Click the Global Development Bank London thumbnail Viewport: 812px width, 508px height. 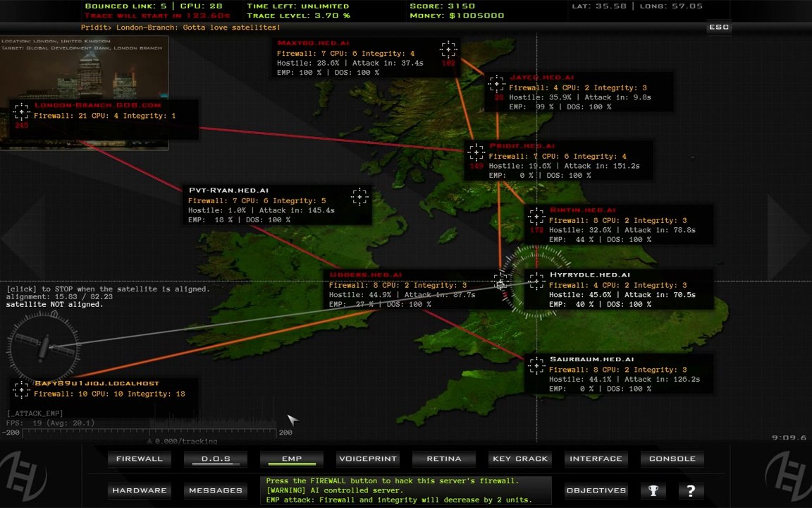tap(85, 92)
